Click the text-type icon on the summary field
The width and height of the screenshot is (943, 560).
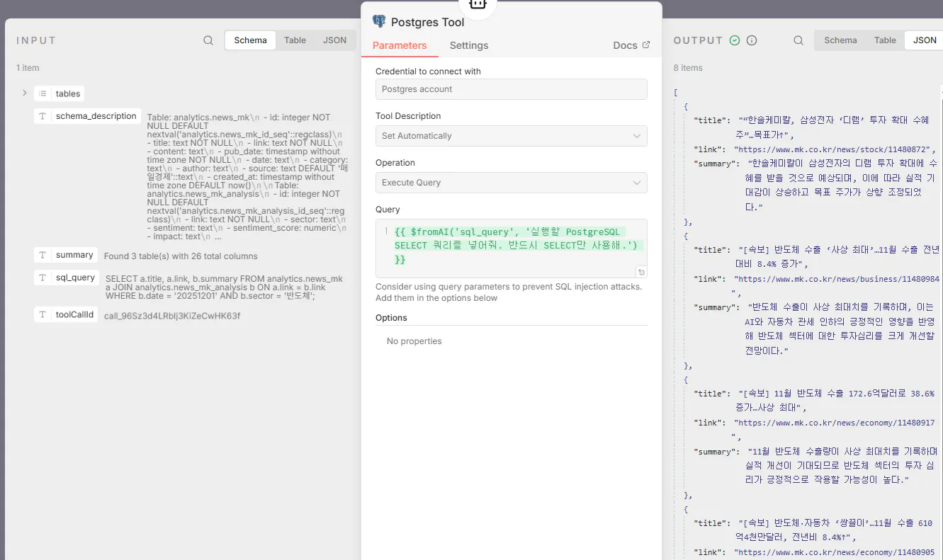click(x=43, y=255)
